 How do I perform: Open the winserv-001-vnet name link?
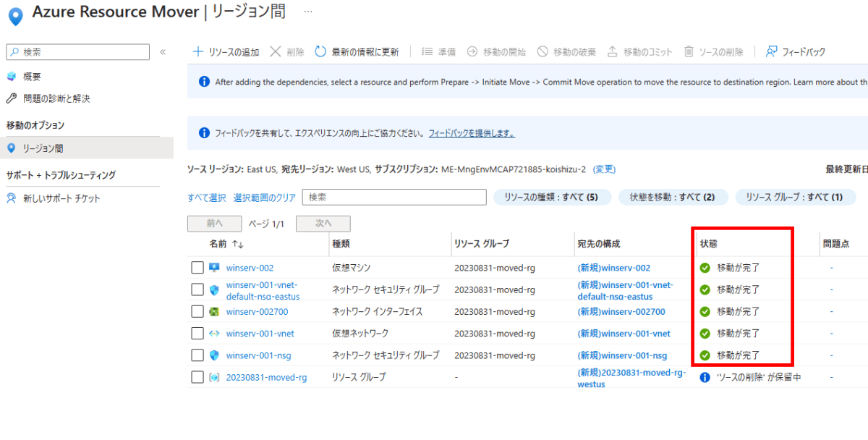260,334
